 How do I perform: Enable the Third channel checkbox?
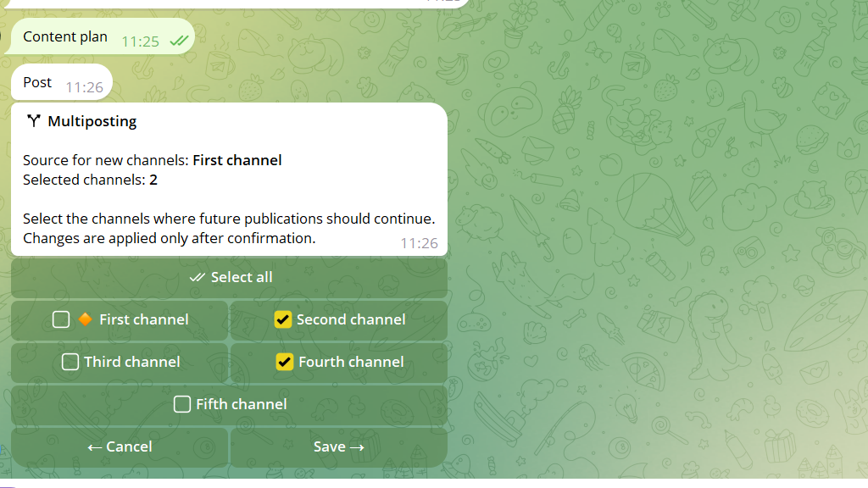click(x=70, y=362)
